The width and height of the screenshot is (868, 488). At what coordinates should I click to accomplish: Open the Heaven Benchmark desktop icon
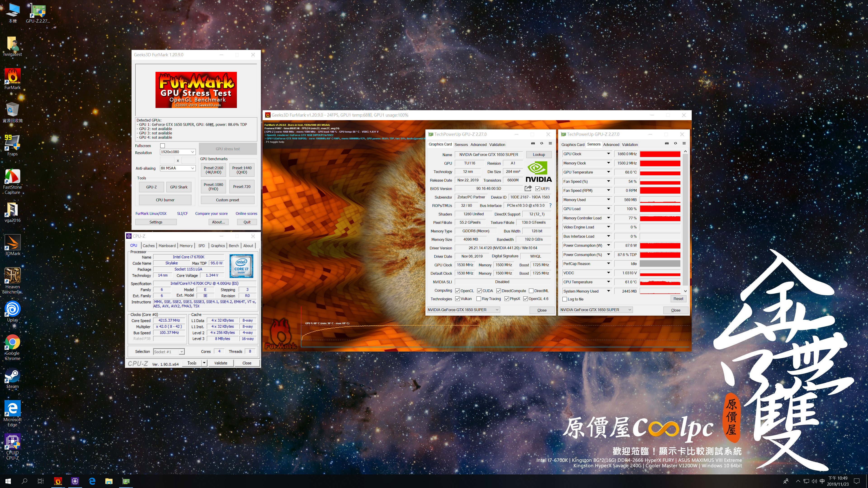12,281
